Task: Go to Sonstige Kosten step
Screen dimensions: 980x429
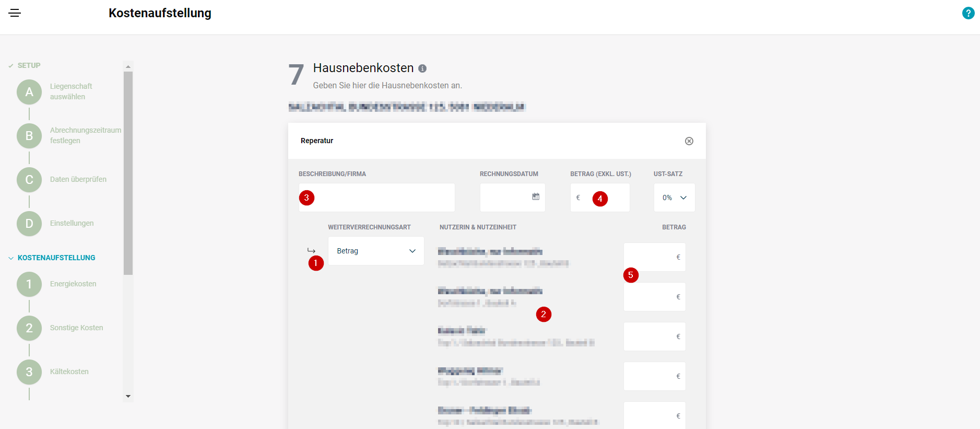Action: click(x=76, y=328)
